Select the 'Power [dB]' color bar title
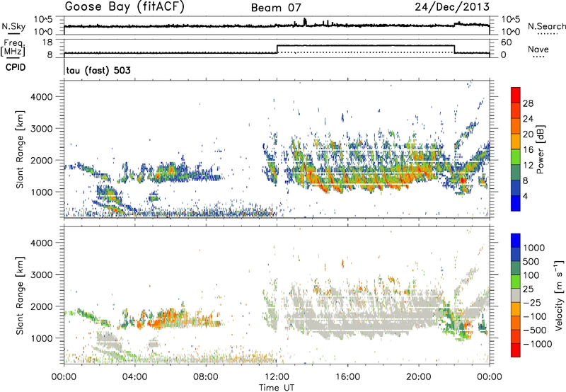Image resolution: width=566 pixels, height=392 pixels. pos(541,149)
